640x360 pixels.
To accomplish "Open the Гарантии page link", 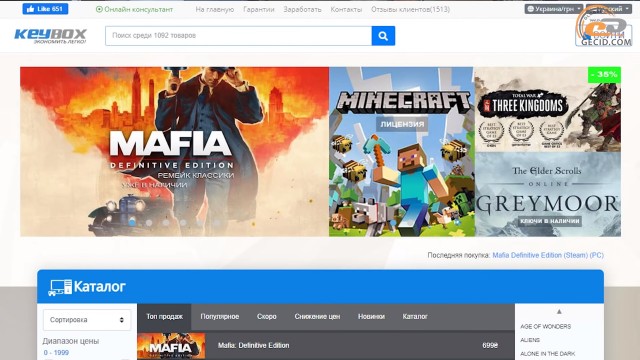I will (x=258, y=9).
